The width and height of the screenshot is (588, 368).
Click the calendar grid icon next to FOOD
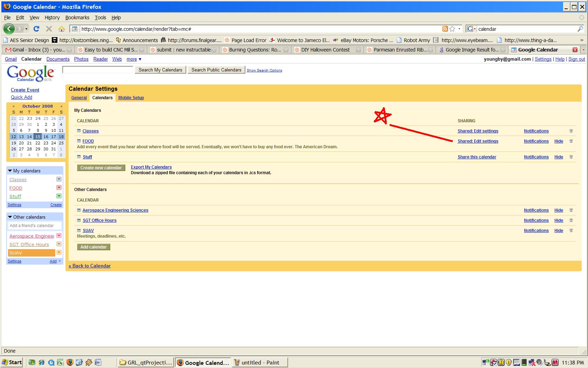(x=78, y=141)
